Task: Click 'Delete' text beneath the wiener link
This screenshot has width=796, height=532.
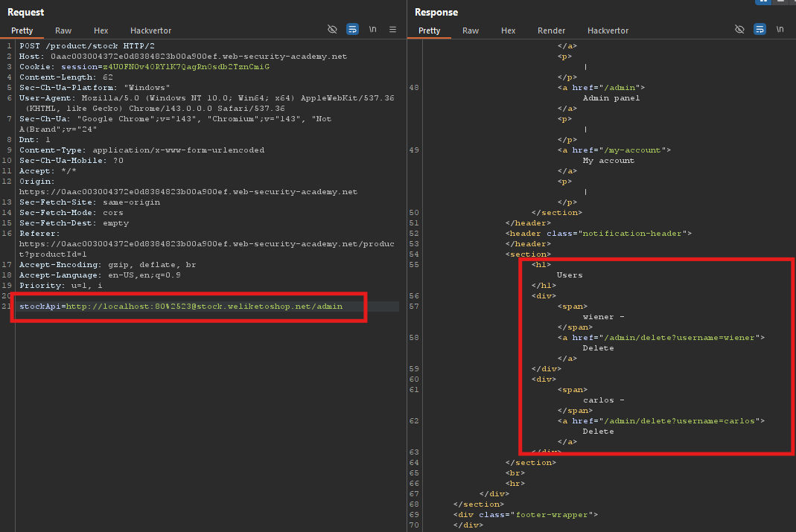Action: click(598, 348)
